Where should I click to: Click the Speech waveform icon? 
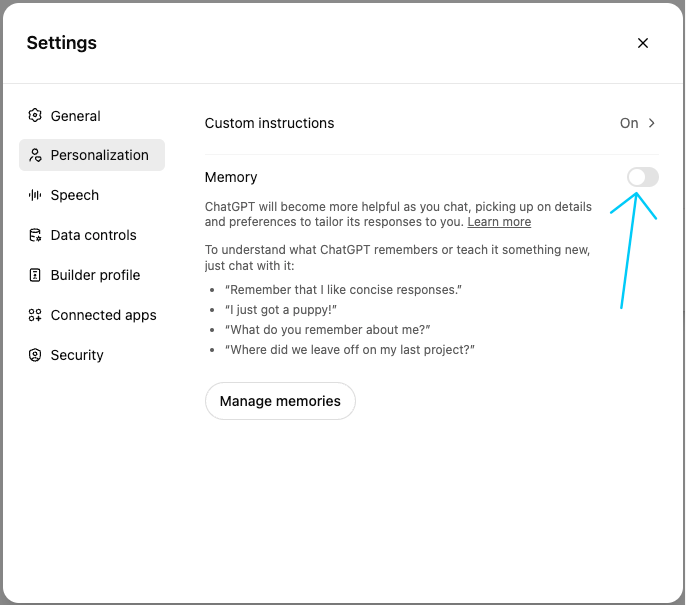pos(35,195)
